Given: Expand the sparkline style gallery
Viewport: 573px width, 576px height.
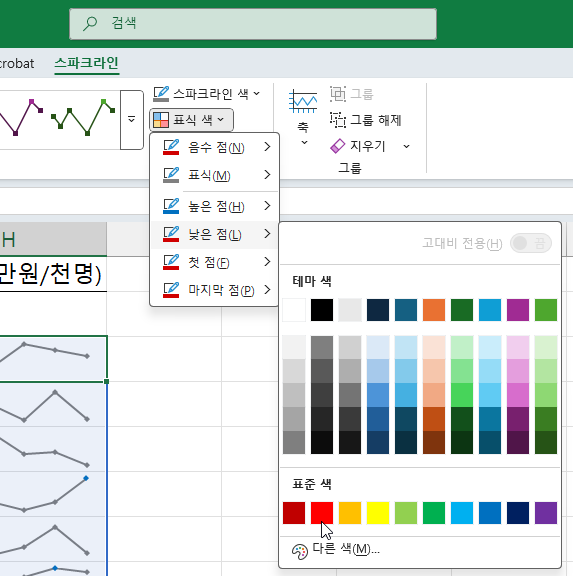Looking at the screenshot, I should click(x=131, y=120).
